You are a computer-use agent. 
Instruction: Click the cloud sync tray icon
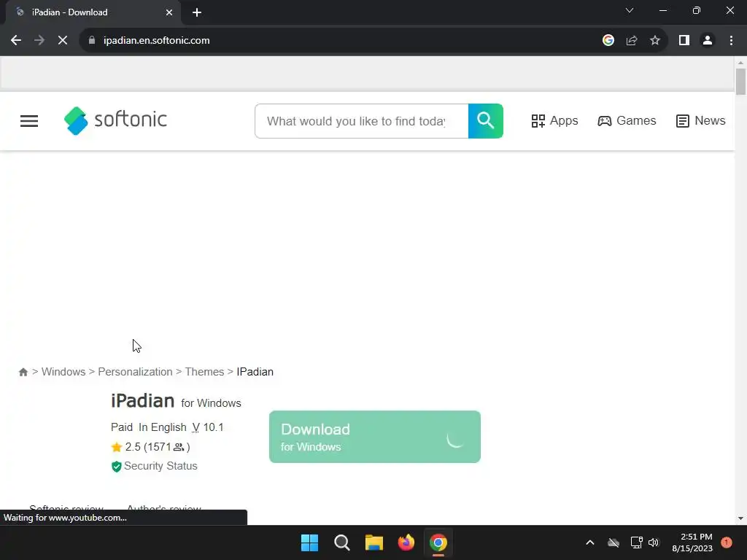[x=614, y=542]
